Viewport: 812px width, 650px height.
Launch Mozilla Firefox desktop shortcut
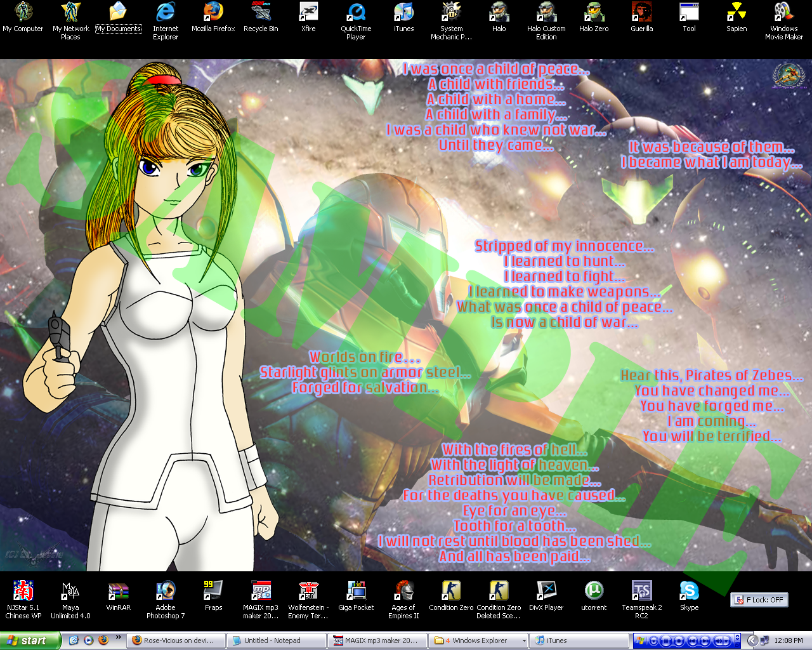coord(213,18)
